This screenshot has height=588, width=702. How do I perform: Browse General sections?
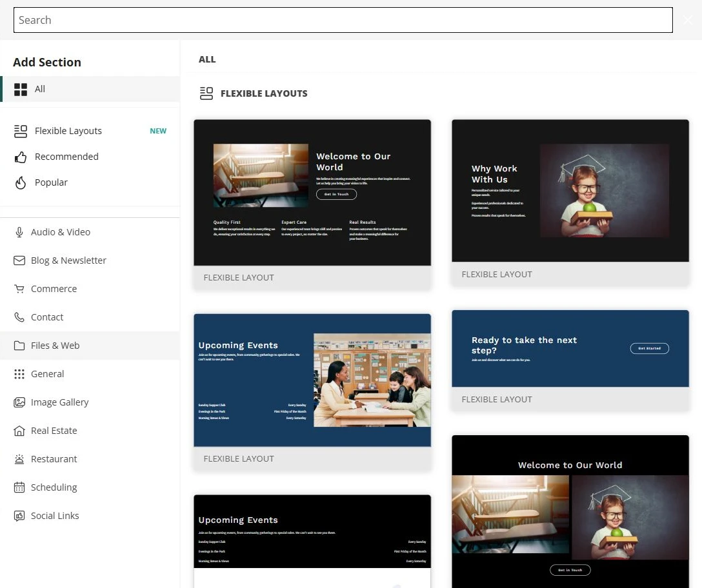pos(90,374)
